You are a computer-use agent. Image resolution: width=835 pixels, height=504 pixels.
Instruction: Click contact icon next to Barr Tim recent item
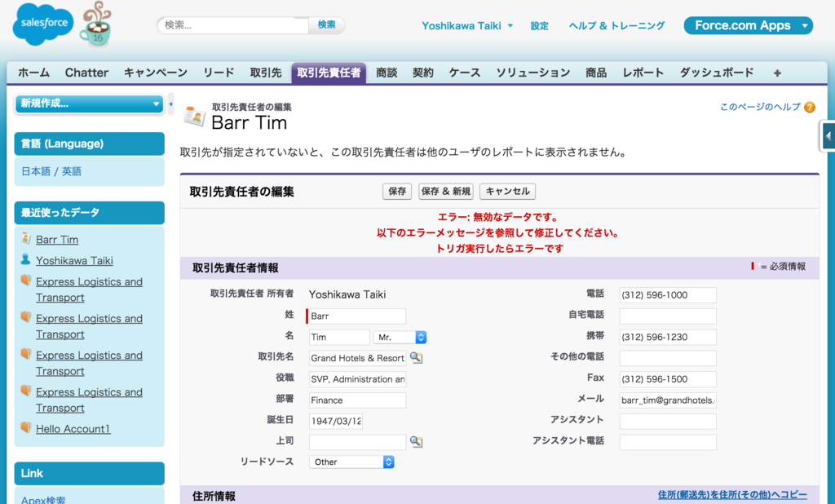point(25,238)
